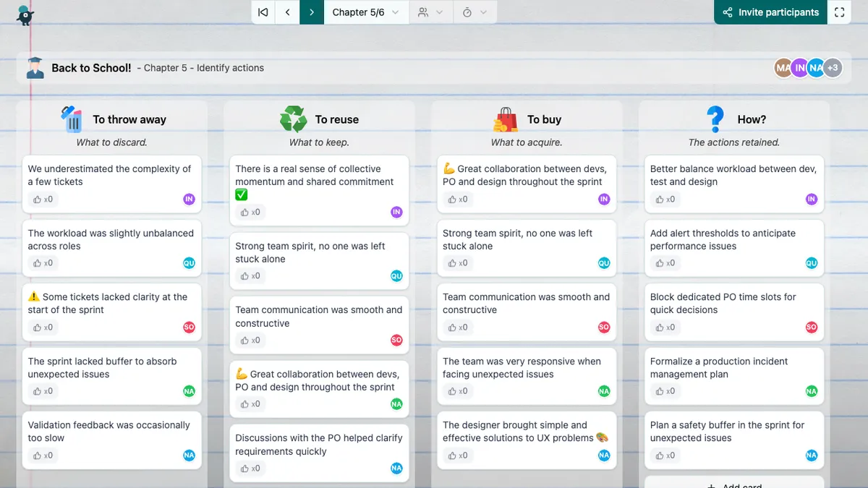Show additional participants via +3 badge
The height and width of the screenshot is (488, 868).
coord(833,68)
